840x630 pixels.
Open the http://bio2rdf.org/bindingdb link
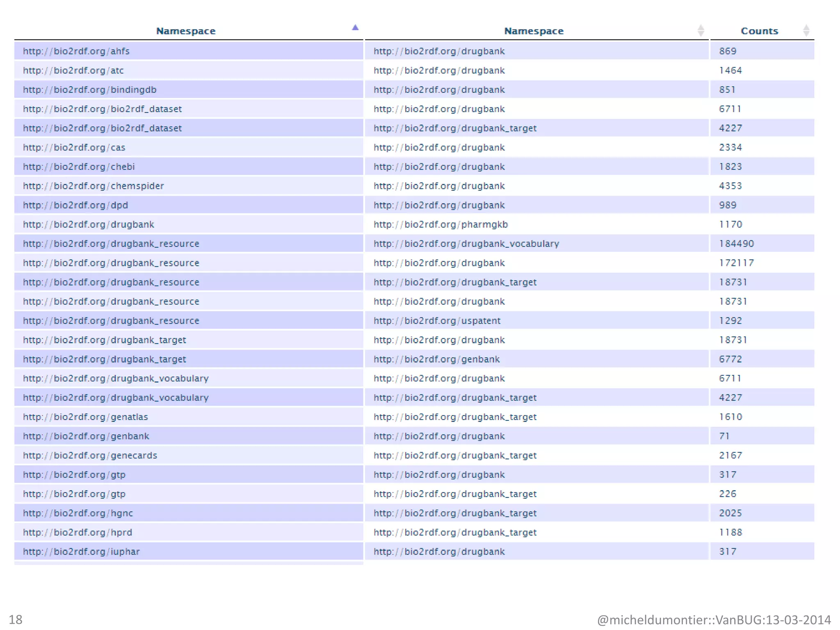pos(90,90)
